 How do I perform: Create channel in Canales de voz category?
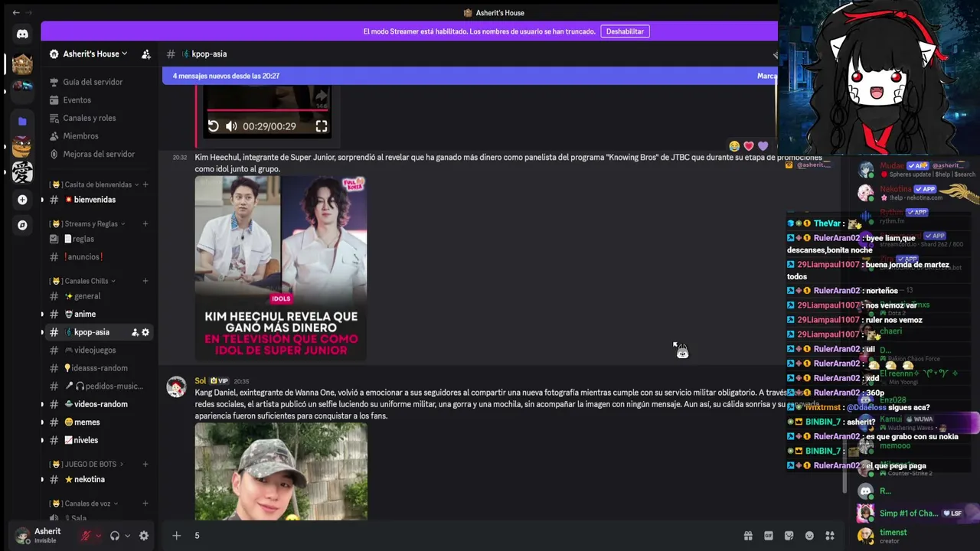[x=145, y=504]
